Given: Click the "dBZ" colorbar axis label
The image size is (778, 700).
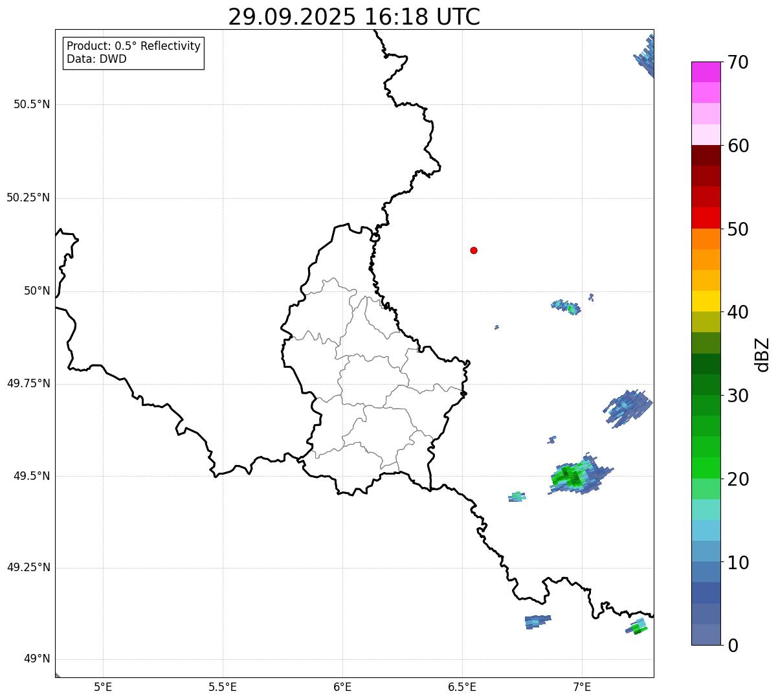Looking at the screenshot, I should pos(762,354).
